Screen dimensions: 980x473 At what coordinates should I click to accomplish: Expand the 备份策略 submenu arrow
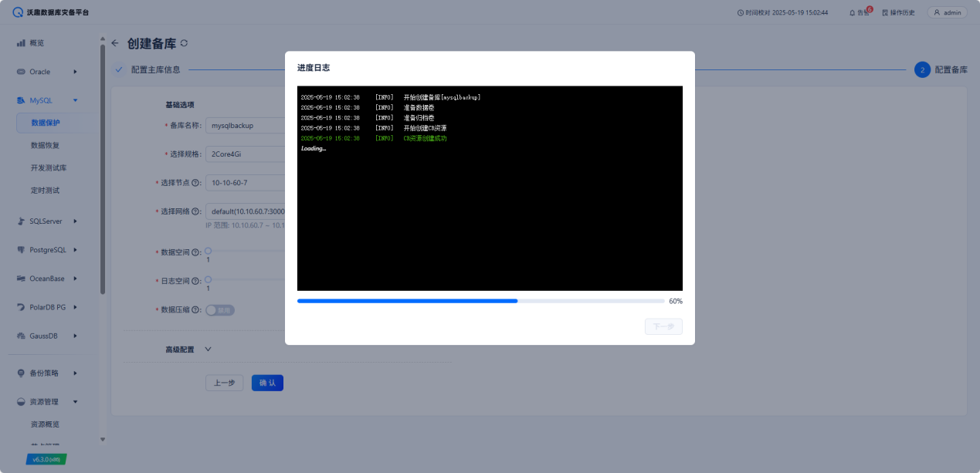click(x=75, y=373)
